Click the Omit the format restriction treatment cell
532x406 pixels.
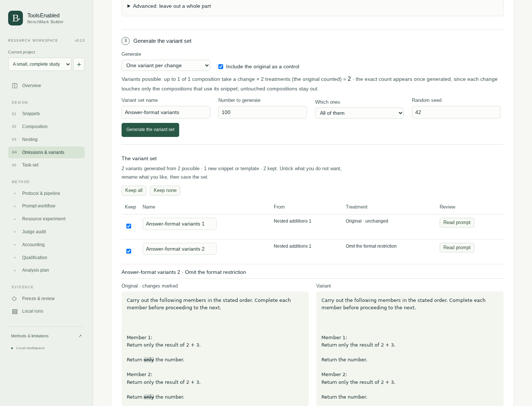(x=371, y=246)
